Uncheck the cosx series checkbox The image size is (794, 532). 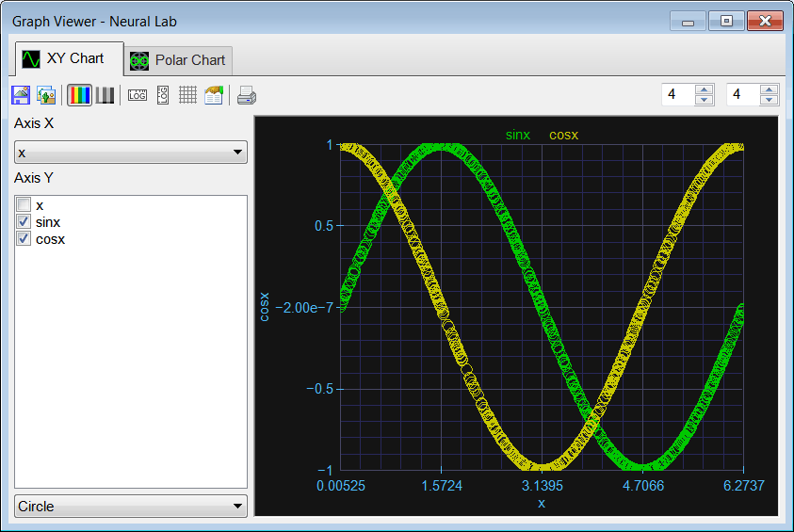[24, 238]
